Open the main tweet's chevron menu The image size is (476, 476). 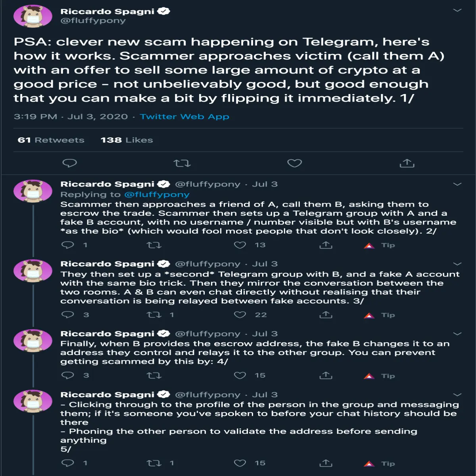pyautogui.click(x=457, y=10)
